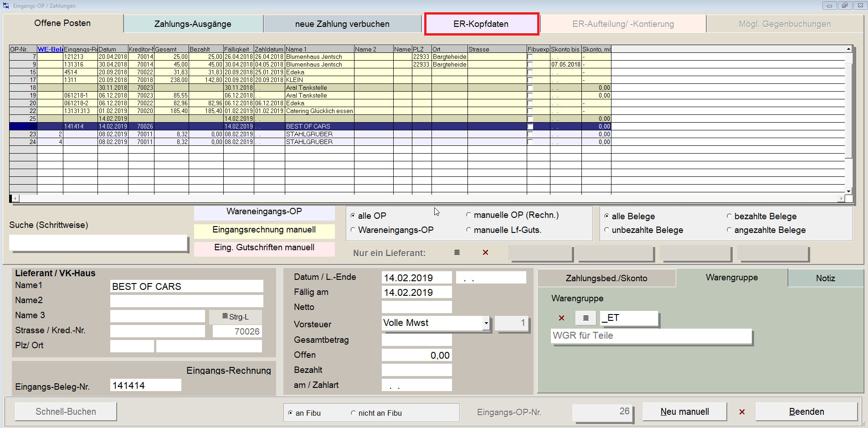The height and width of the screenshot is (428, 868).
Task: Click the Beenden button
Action: click(x=806, y=412)
